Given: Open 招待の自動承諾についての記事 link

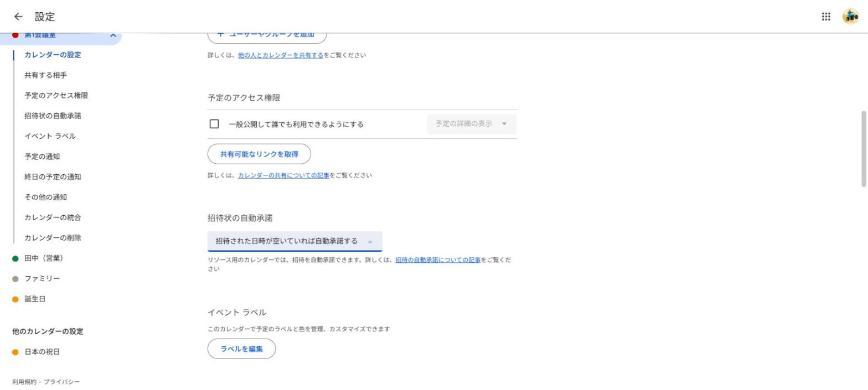Looking at the screenshot, I should [438, 260].
